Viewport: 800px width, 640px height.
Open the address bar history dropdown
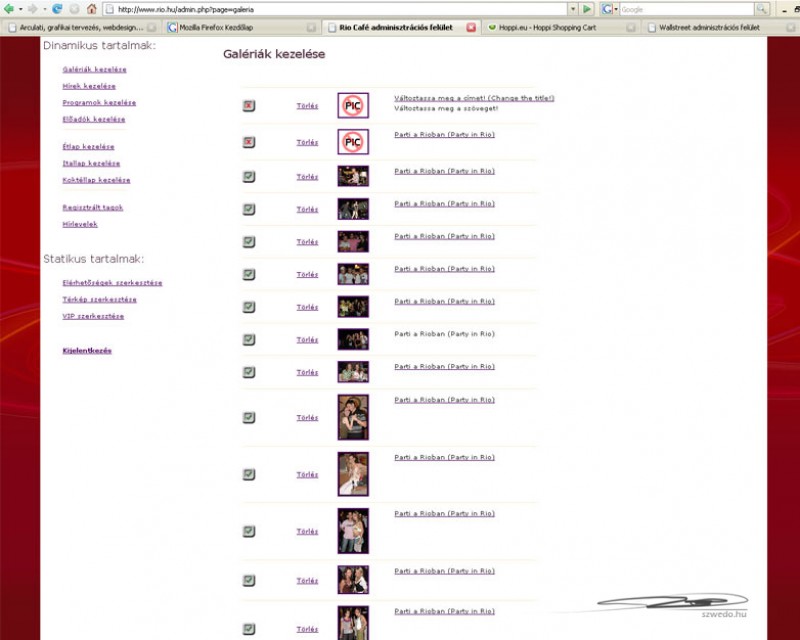click(573, 9)
